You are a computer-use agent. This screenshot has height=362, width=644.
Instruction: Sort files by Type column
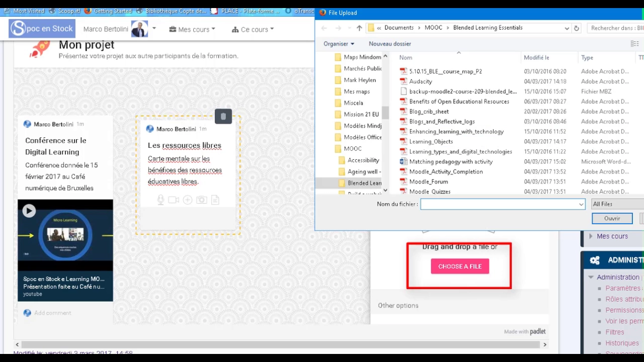[587, 58]
